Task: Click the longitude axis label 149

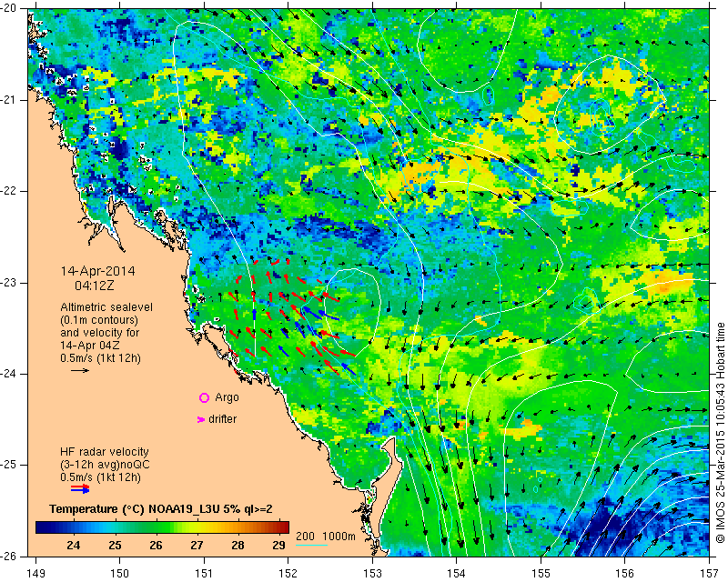Action: (x=35, y=574)
